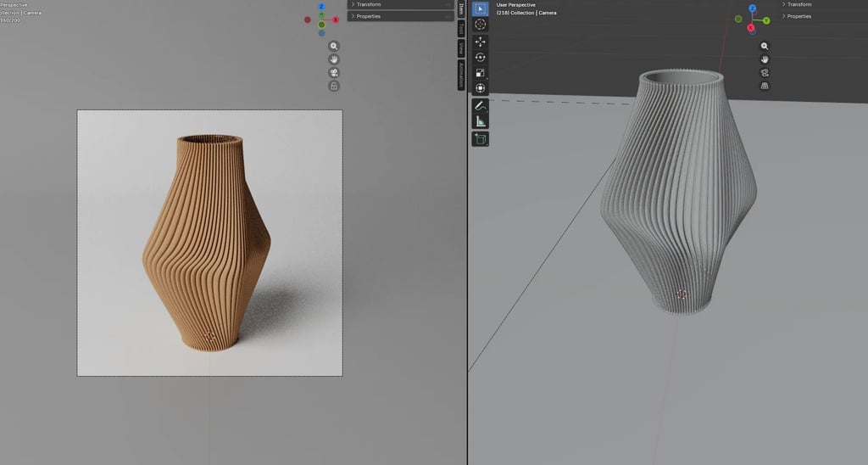
Task: Select the Select Box tool
Action: [480, 8]
